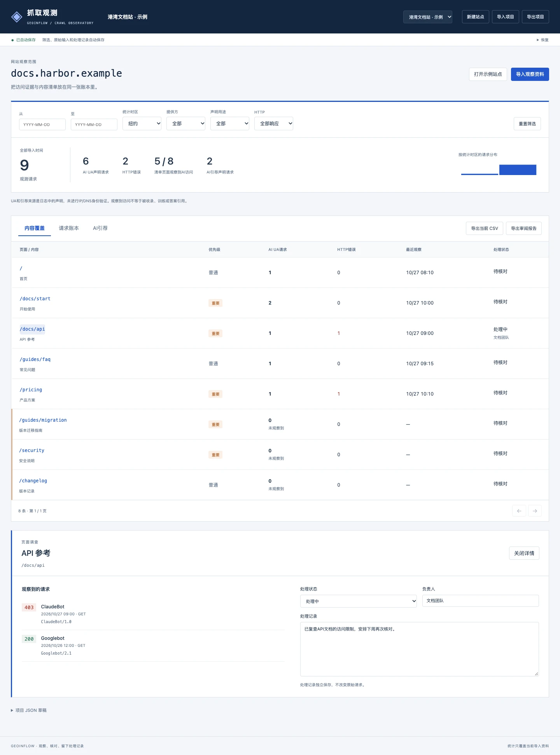
Task: Click the 导出项目 button
Action: tap(535, 17)
